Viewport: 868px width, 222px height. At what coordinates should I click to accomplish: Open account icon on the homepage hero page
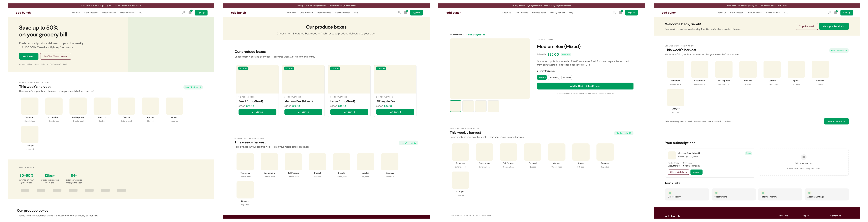tap(184, 12)
